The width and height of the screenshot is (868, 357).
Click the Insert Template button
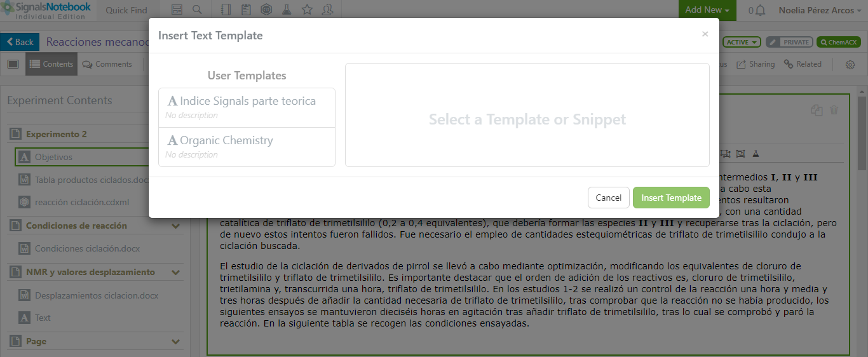pyautogui.click(x=671, y=198)
